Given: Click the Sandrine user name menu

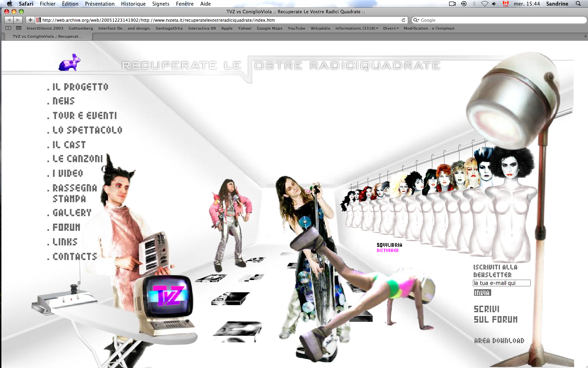Looking at the screenshot, I should (x=557, y=4).
